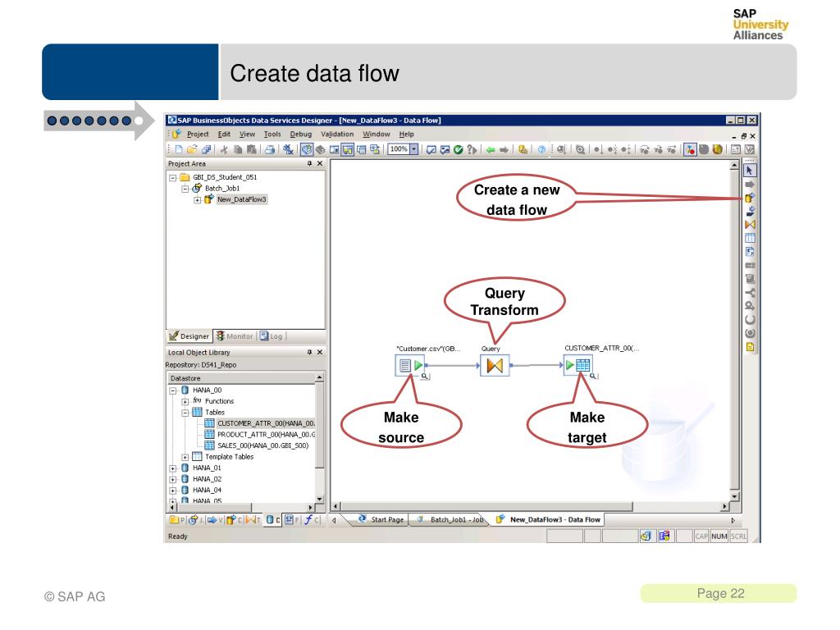This screenshot has height=630, width=840.
Task: Click the Query transform icon in tool palette
Action: point(750,225)
